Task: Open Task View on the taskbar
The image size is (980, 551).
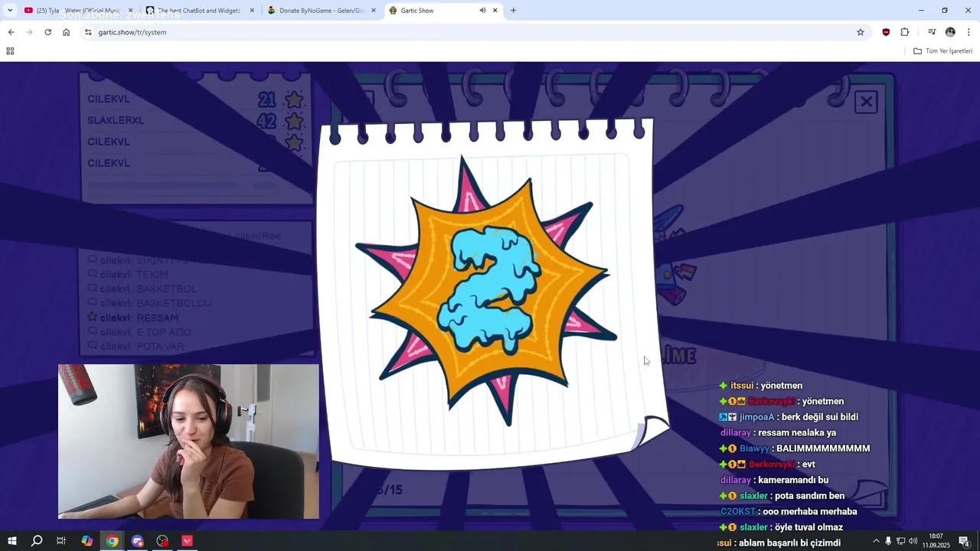Action: pos(61,541)
